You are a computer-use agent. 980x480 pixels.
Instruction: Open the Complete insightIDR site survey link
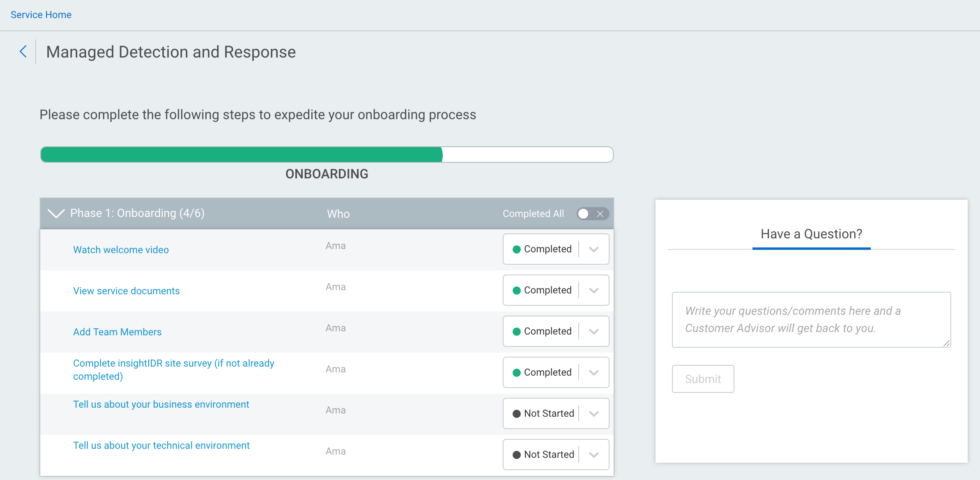[174, 370]
